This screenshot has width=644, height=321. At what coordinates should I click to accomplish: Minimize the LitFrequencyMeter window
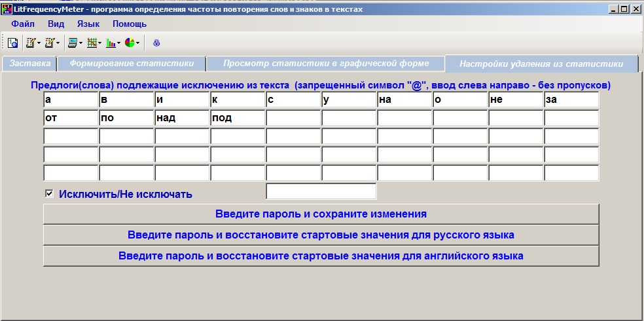[x=614, y=9]
